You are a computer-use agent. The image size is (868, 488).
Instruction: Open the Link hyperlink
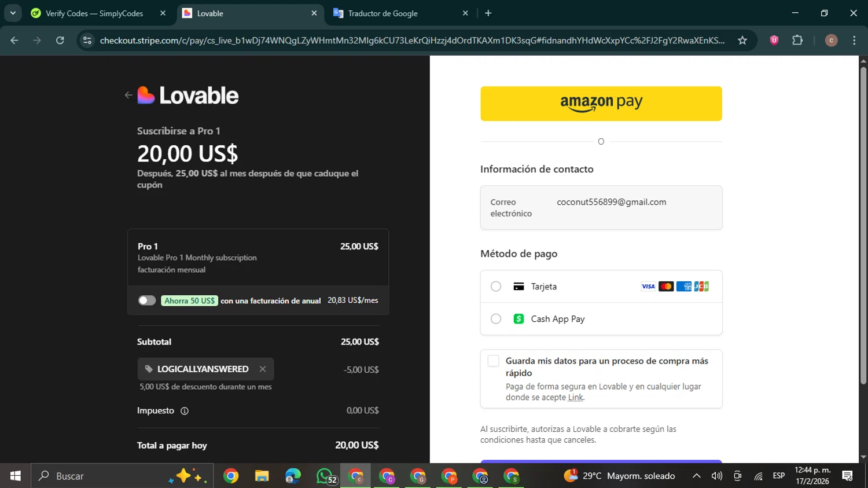[x=576, y=397]
